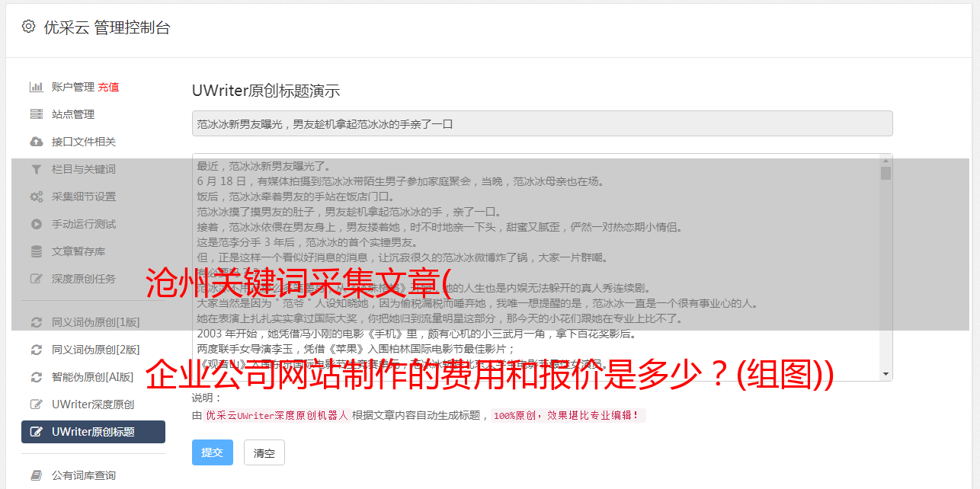Click the article textarea scrollbar thumb
This screenshot has width=980, height=489.
click(886, 173)
